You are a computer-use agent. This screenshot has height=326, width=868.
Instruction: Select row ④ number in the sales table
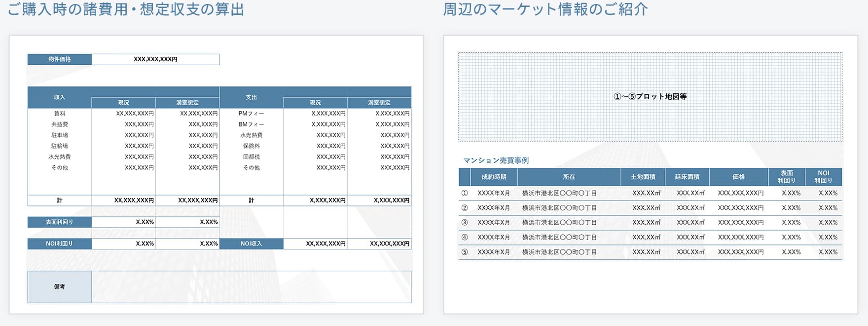pos(465,238)
